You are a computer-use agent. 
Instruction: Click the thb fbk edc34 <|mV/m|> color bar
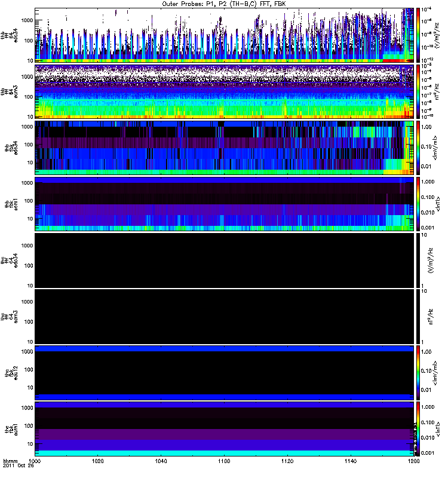pos(418,148)
